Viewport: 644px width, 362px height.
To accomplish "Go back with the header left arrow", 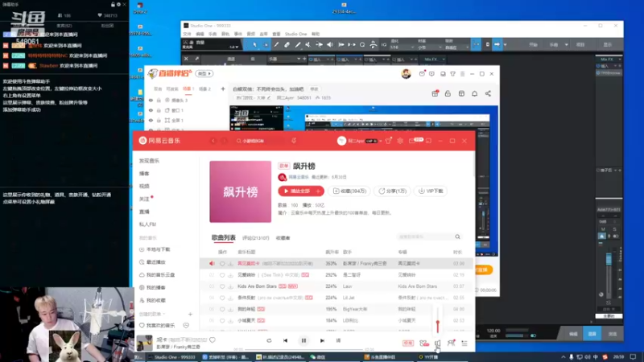I will [213, 141].
